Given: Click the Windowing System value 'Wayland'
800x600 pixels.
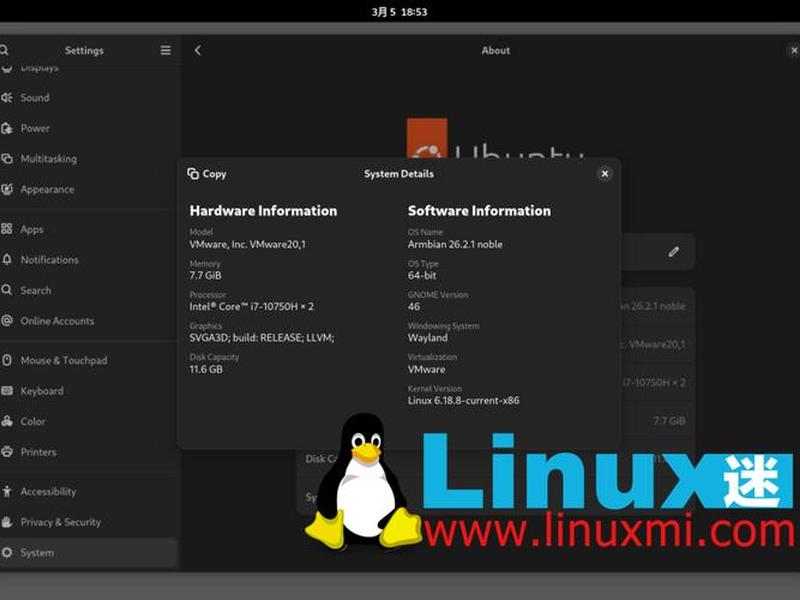Looking at the screenshot, I should pyautogui.click(x=428, y=338).
